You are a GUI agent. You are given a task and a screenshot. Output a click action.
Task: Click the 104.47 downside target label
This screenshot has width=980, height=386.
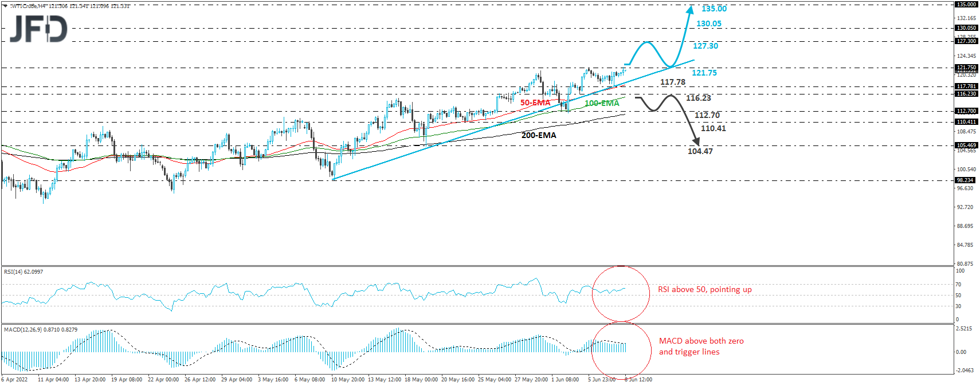pyautogui.click(x=700, y=151)
